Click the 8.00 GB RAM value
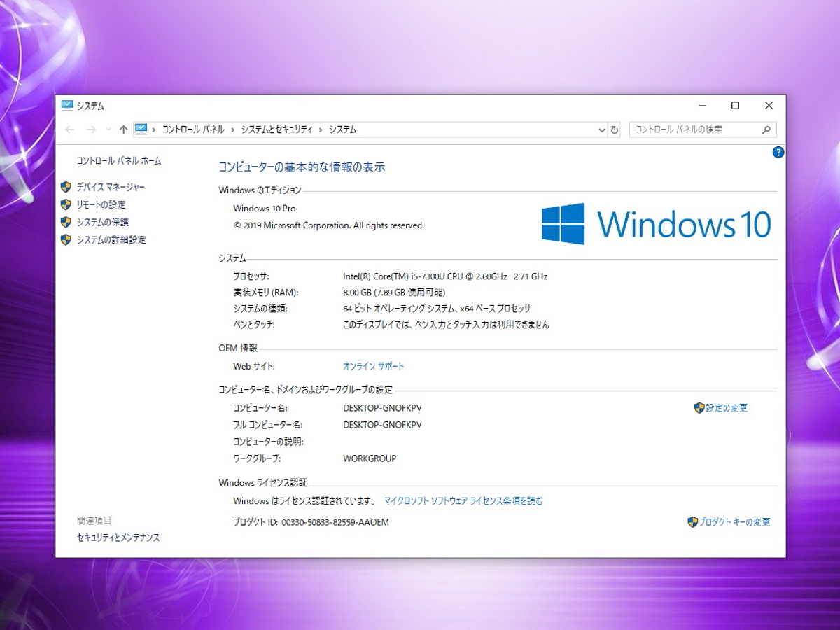Screen dimensions: 840x630 click(394, 293)
